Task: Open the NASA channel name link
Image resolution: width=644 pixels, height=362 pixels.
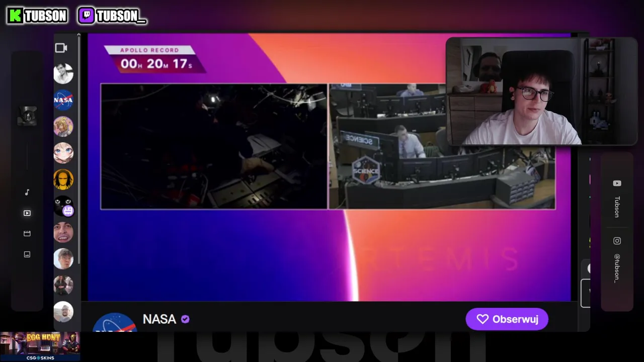Action: [159, 319]
